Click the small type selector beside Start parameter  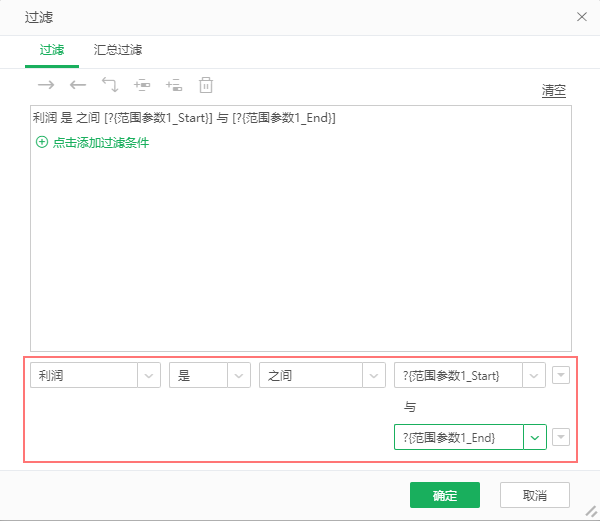point(561,375)
